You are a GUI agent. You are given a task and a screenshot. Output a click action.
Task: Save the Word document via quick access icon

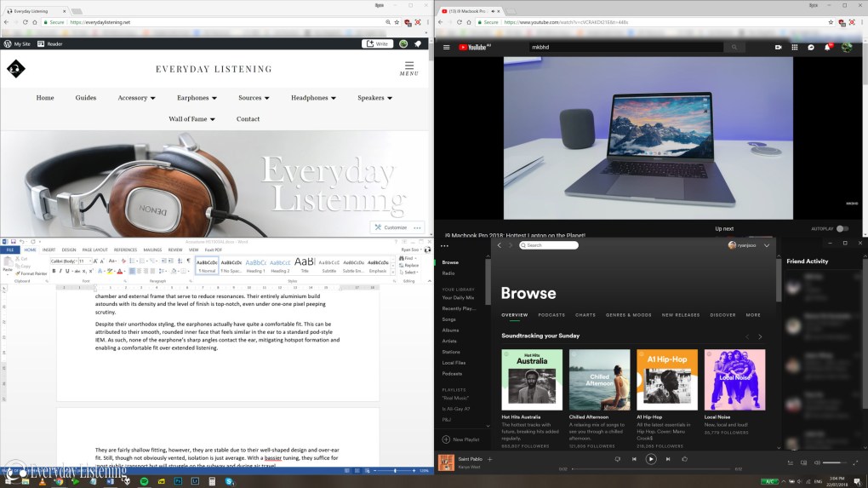pyautogui.click(x=14, y=242)
